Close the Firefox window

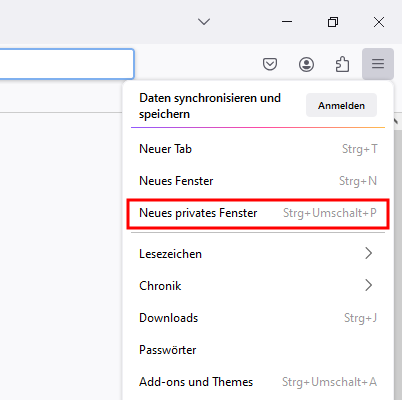tap(379, 22)
